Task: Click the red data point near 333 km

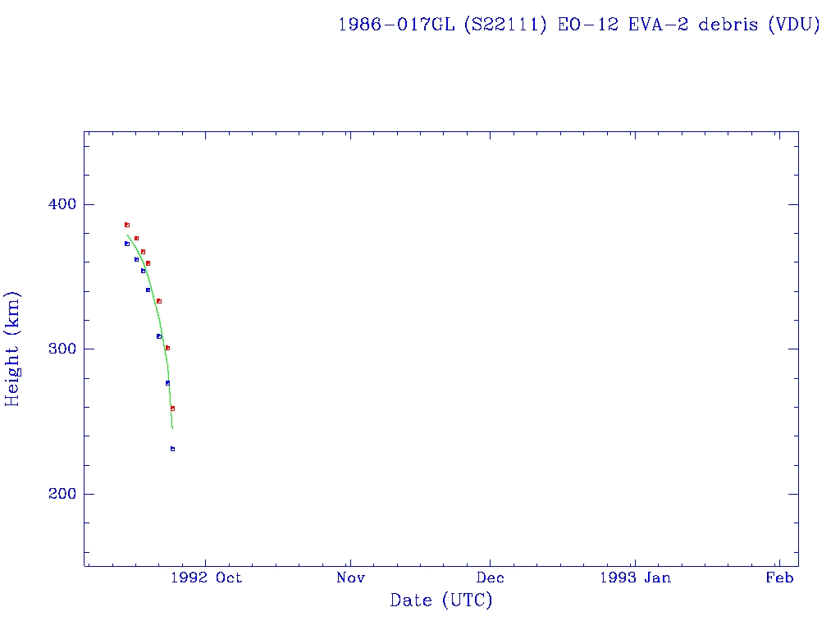Action: 159,301
